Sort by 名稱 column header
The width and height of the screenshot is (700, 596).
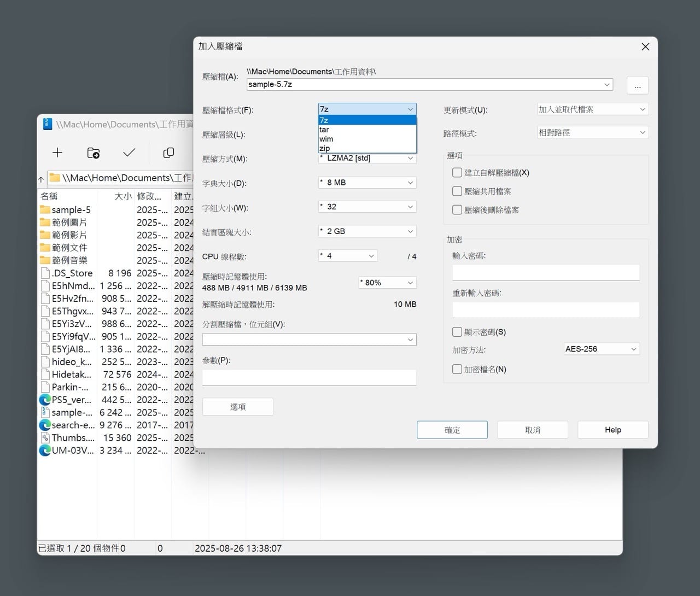[x=67, y=196]
